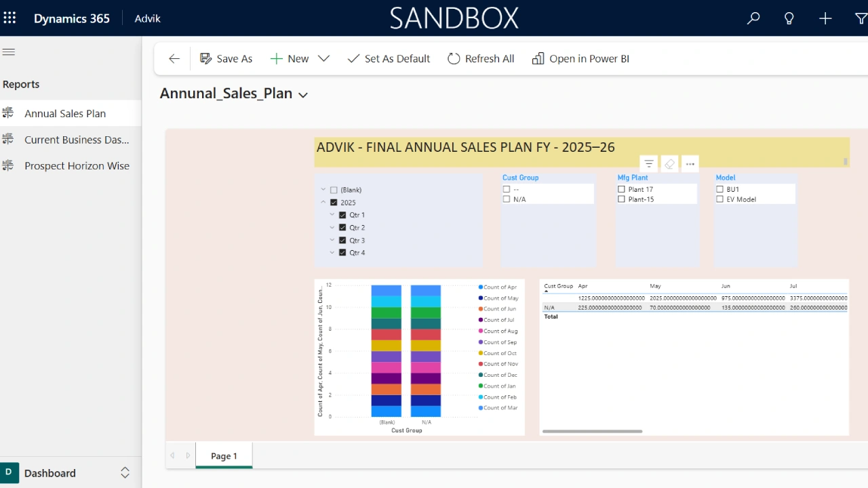The image size is (868, 488).
Task: Click the Count of Dec legend item
Action: 498,375
